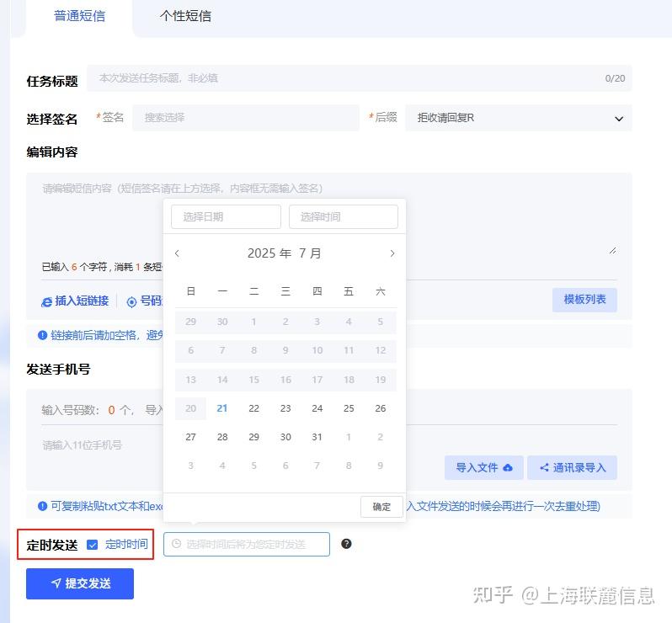672x623 pixels.
Task: Select today's date 21 in calendar
Action: pos(222,408)
